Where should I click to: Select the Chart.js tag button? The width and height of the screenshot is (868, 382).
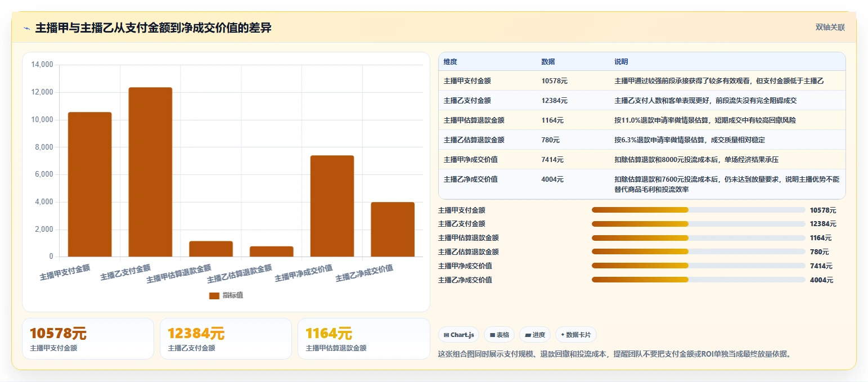(459, 335)
